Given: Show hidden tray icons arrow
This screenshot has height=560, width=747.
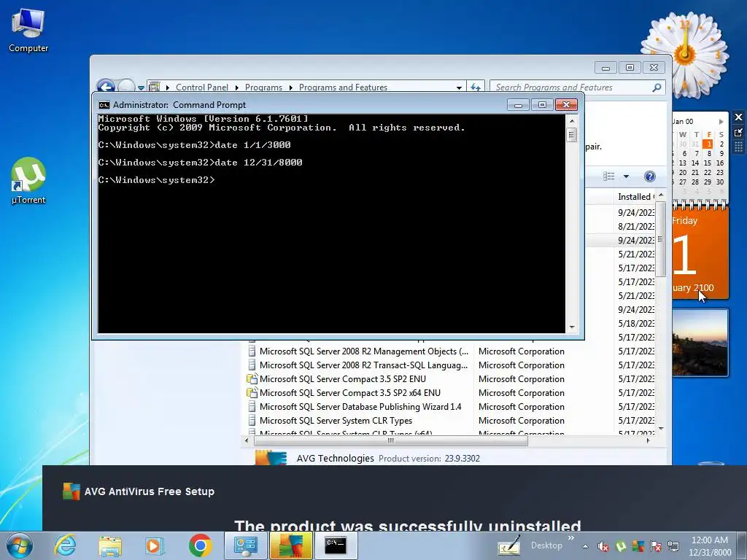Looking at the screenshot, I should point(586,547).
